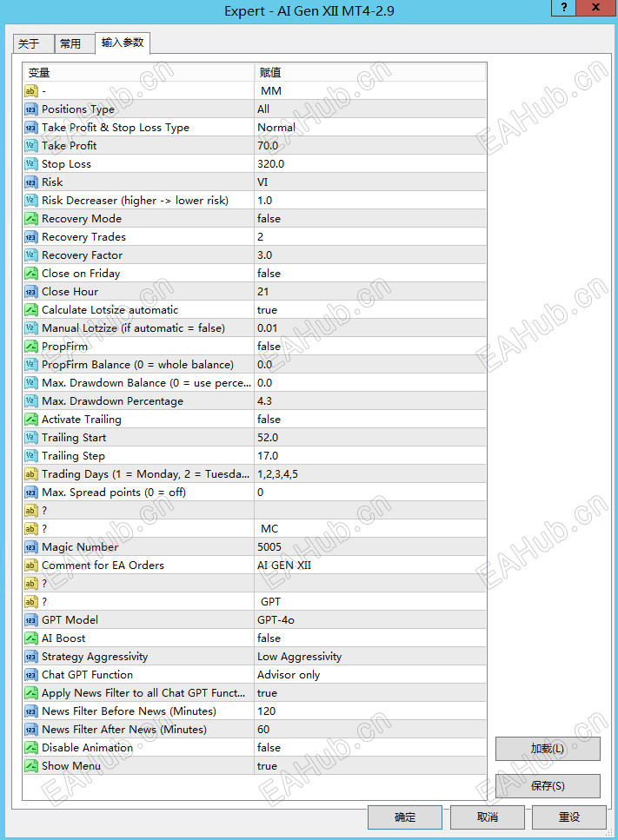The height and width of the screenshot is (840, 618).
Task: Click the icon beside Max. Spread points
Action: (x=31, y=493)
